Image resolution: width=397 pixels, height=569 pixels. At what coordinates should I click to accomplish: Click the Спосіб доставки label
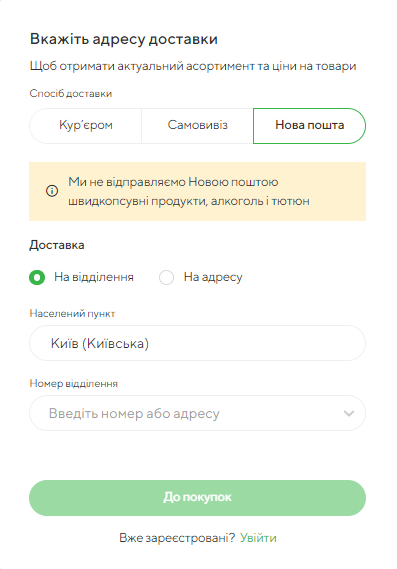click(71, 94)
